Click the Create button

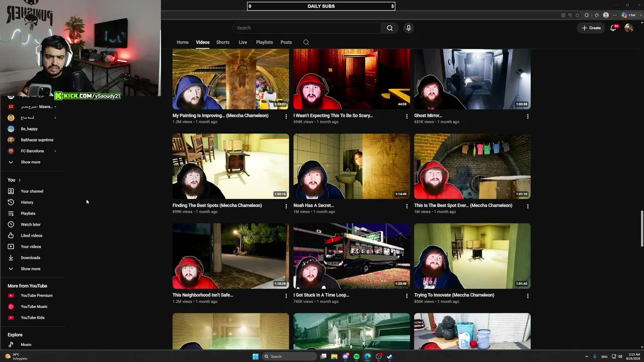point(591,28)
